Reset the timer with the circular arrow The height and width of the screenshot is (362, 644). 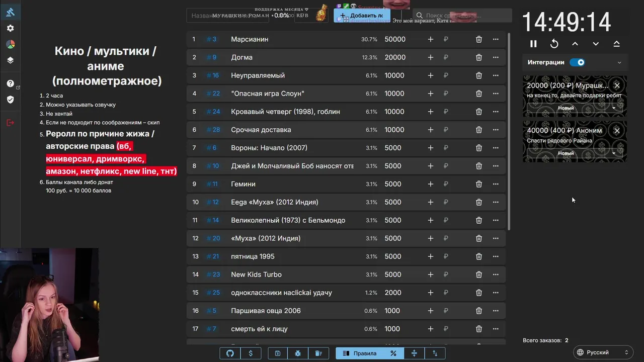click(x=554, y=44)
